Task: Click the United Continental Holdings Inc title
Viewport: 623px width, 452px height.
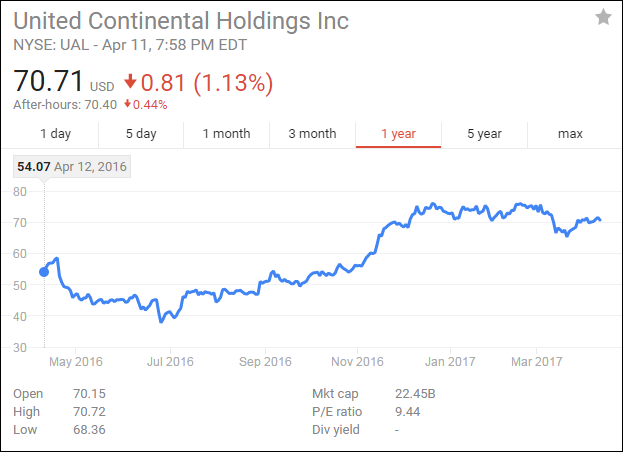Action: [181, 20]
